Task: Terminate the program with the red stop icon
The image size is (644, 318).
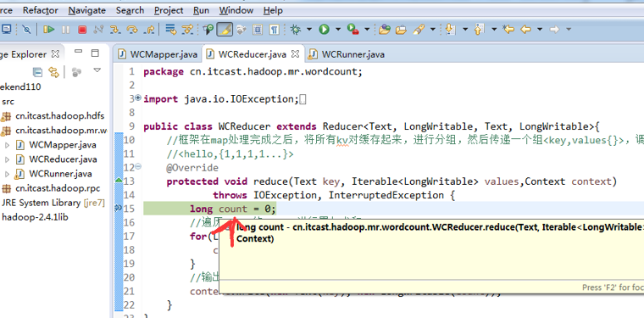Action: (x=82, y=29)
